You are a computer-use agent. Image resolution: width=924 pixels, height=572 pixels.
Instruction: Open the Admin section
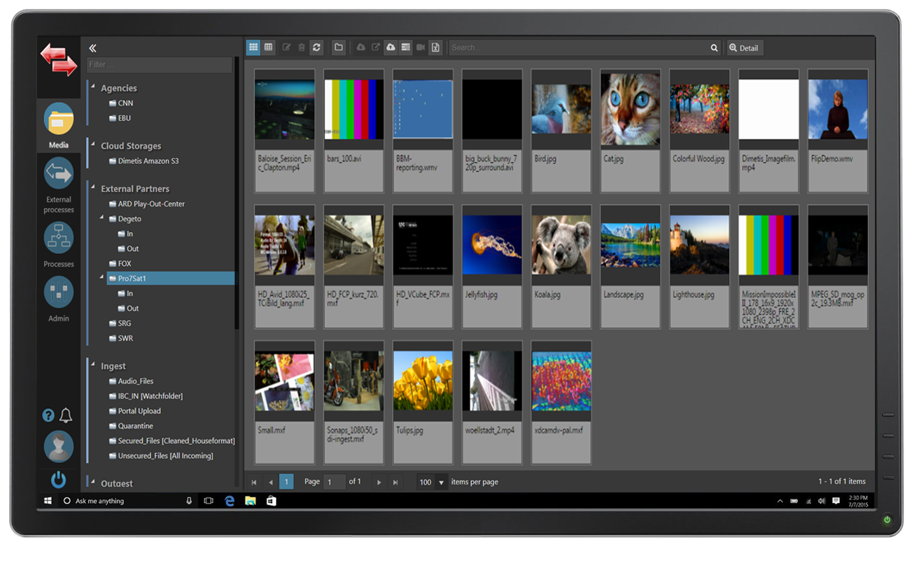pyautogui.click(x=59, y=299)
